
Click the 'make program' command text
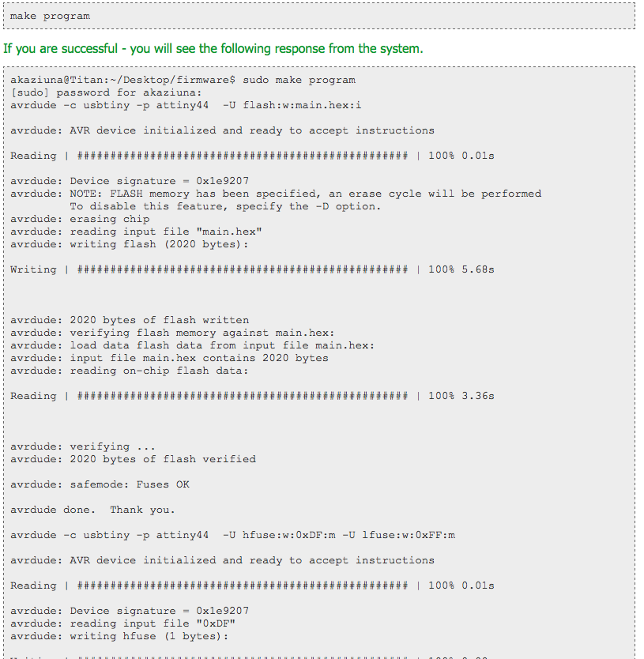(50, 17)
